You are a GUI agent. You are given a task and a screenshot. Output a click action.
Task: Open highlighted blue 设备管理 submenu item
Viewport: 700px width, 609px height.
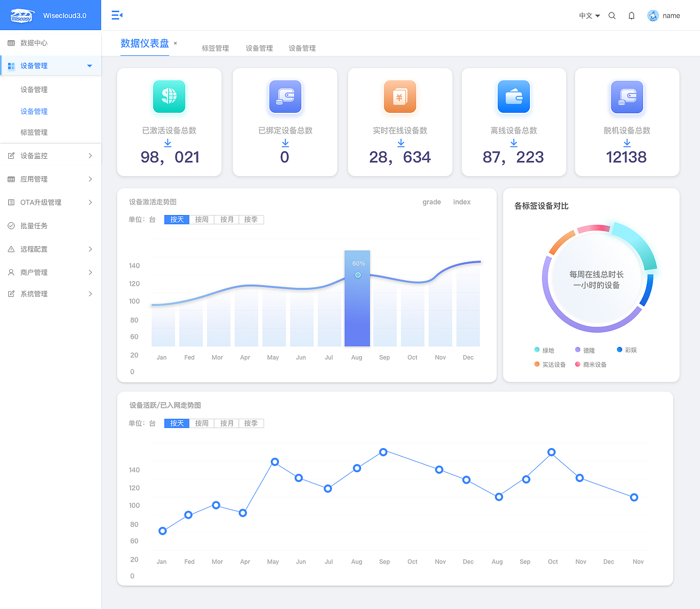pos(34,111)
